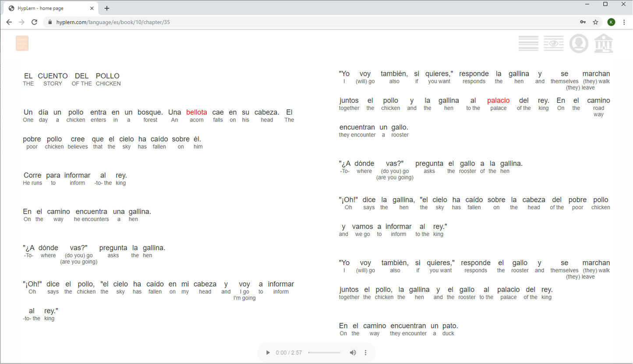Click the red word 'bellota'
Viewport: 633px width, 364px height.
point(196,112)
